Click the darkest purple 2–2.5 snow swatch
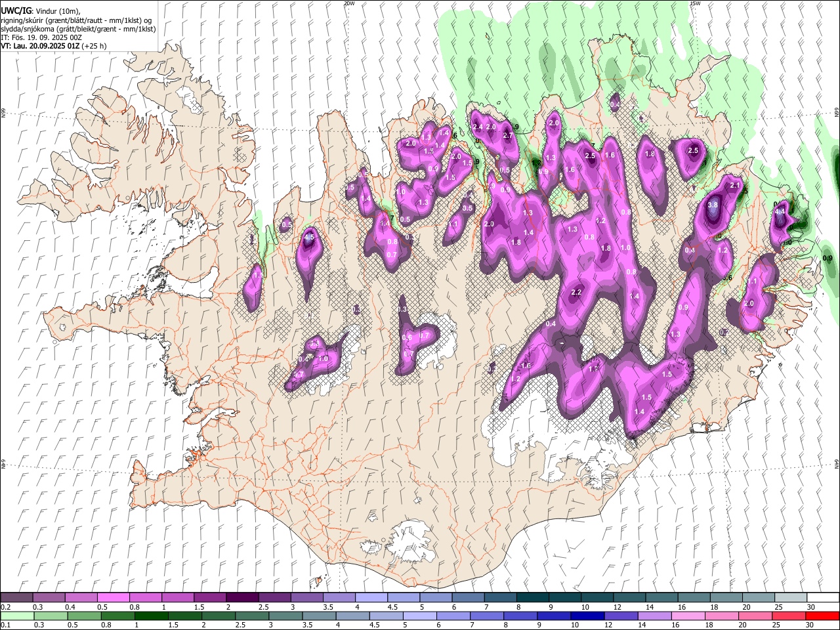The image size is (840, 630). [x=242, y=597]
